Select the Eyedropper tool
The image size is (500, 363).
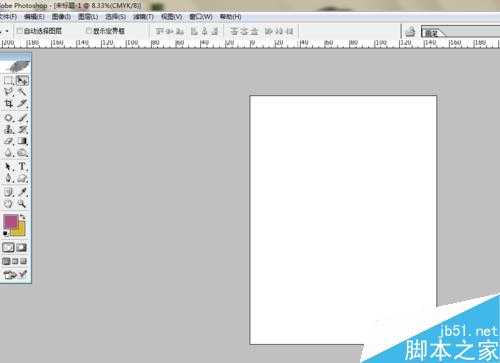coord(22,192)
